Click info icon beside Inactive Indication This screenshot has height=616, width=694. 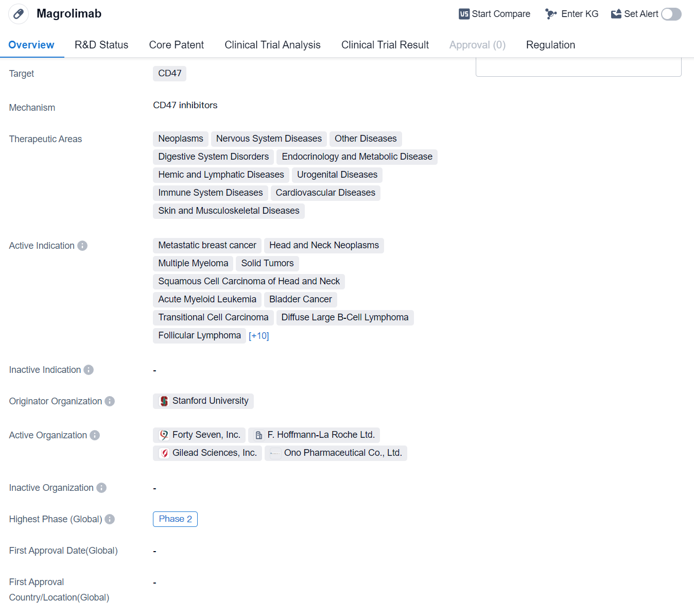click(x=89, y=370)
